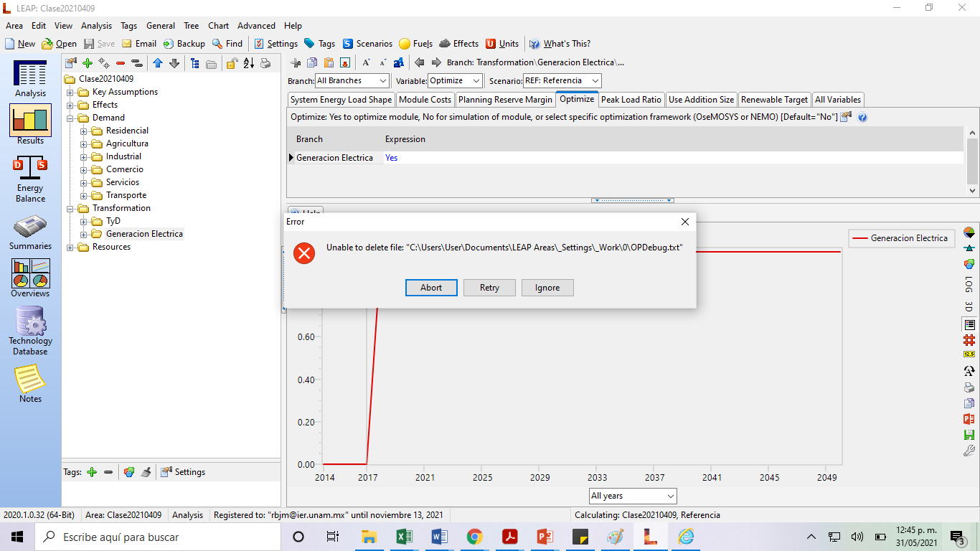
Task: Click the forward arrow before the Branch path
Action: point(435,62)
